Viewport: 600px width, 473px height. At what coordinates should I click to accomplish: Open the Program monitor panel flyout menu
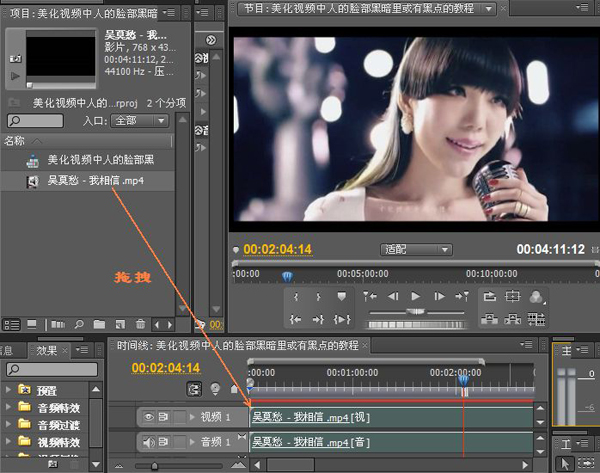[x=582, y=7]
